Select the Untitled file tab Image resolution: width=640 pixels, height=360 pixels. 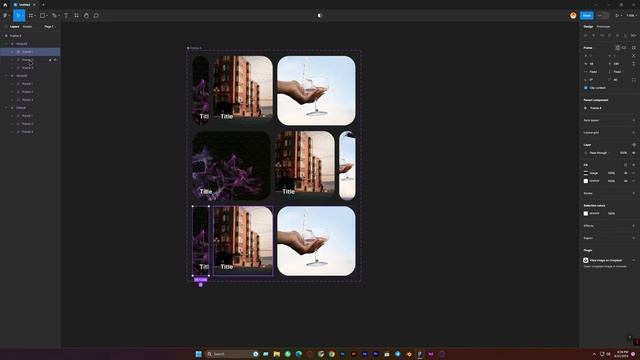coord(24,4)
